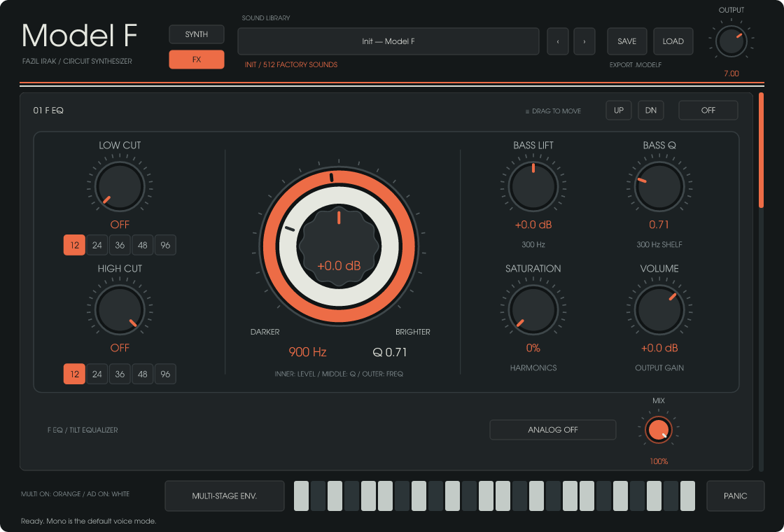784x532 pixels.
Task: Click the F EQ / TILT EQUALIZER label
Action: click(x=83, y=430)
